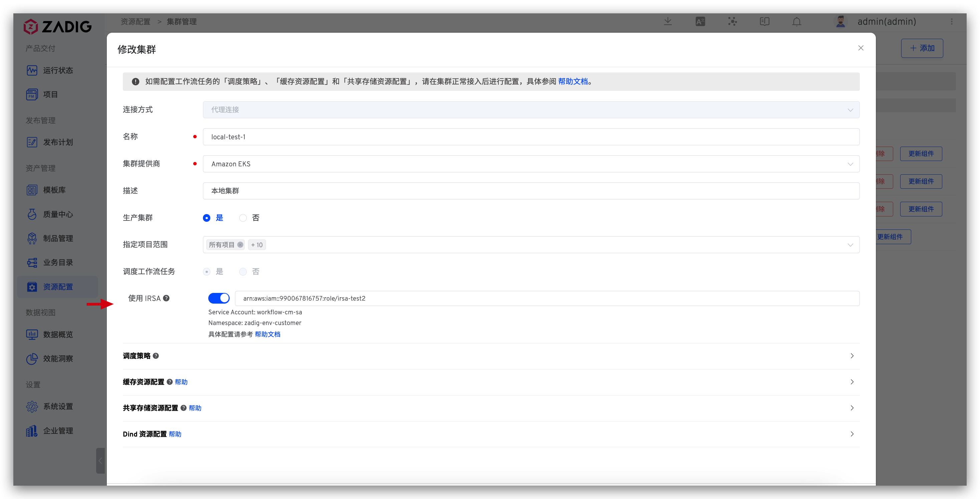Select 是 radio for 生产集群
Image resolution: width=980 pixels, height=499 pixels.
click(207, 218)
